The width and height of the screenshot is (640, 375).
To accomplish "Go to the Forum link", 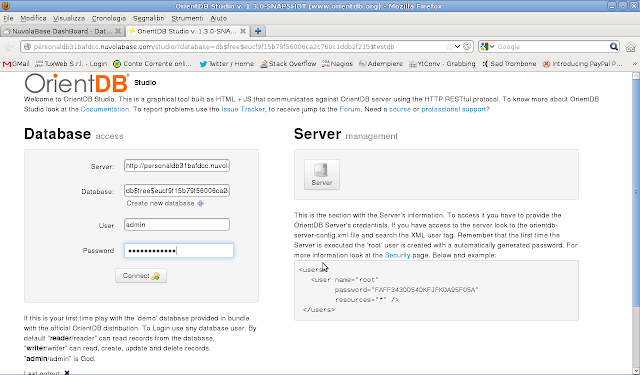I will click(x=350, y=109).
